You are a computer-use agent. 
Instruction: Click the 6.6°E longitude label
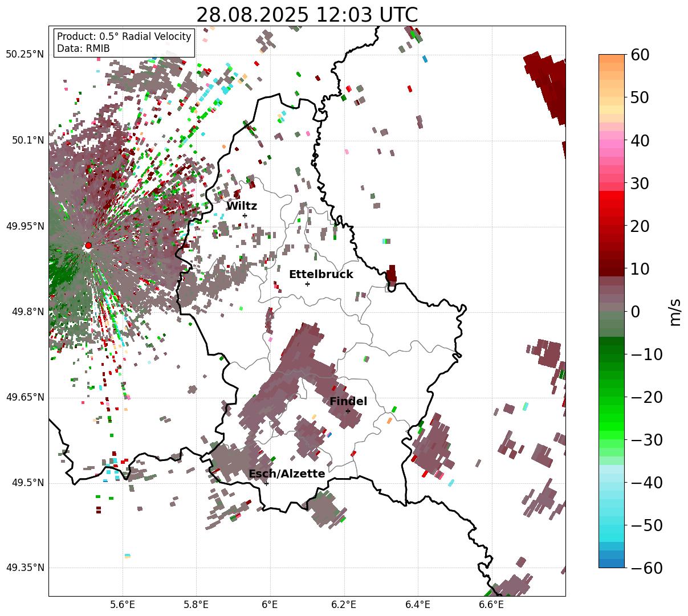[491, 605]
